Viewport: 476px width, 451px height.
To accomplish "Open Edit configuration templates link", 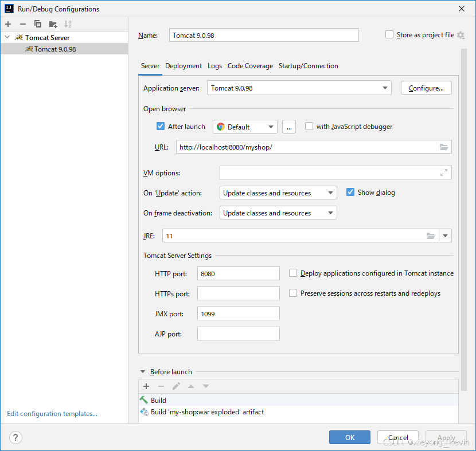I will pos(52,414).
